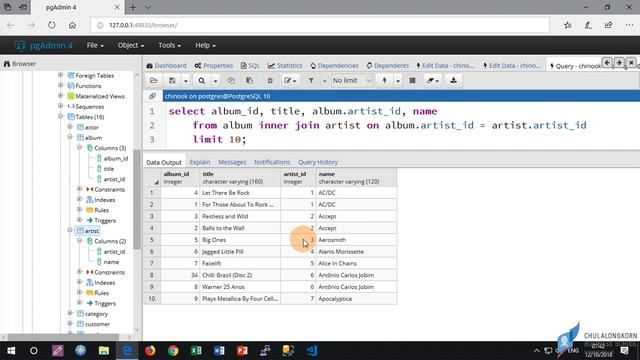Click the 'Aerosmith' cell
This screenshot has width=640, height=360.
pyautogui.click(x=356, y=240)
